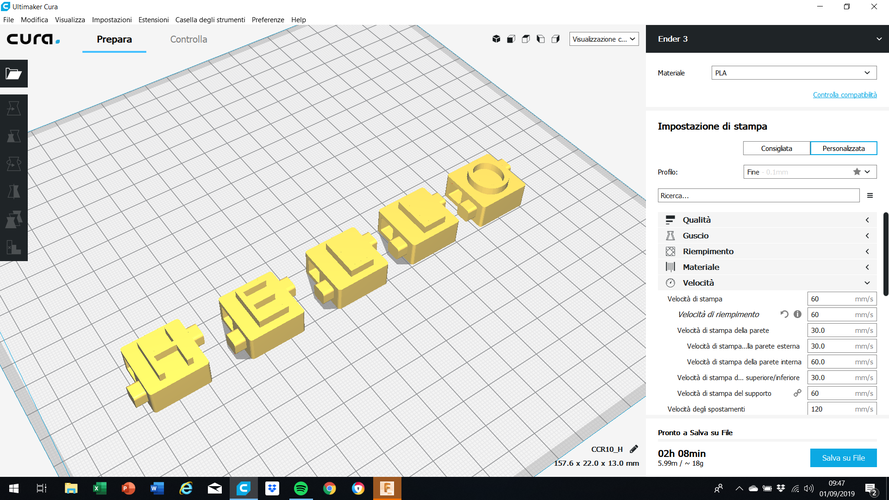Viewport: 889px width, 500px height.
Task: Open Windows Start menu
Action: [x=14, y=488]
